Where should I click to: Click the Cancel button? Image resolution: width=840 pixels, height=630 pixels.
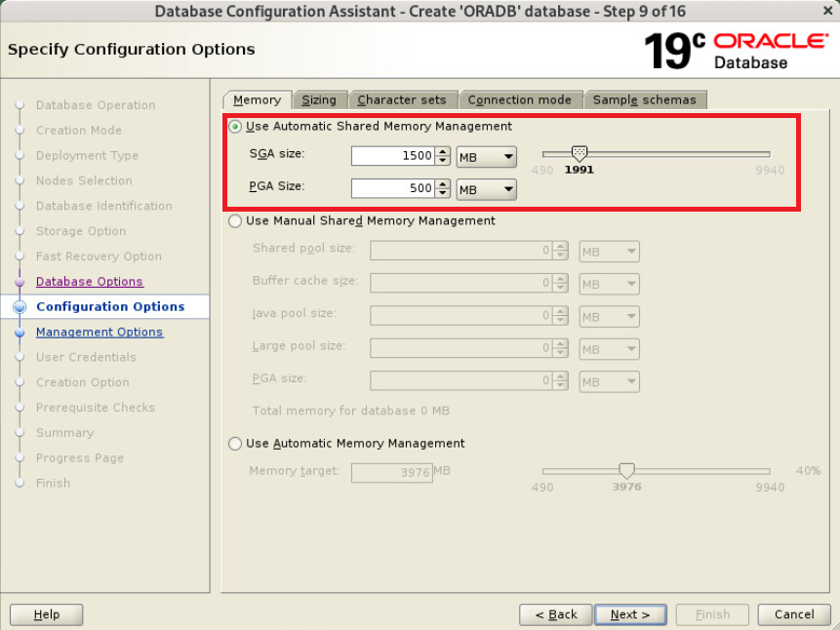pos(794,614)
